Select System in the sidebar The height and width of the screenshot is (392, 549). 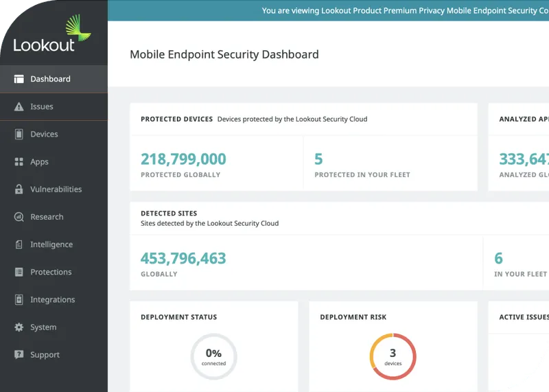coord(54,327)
